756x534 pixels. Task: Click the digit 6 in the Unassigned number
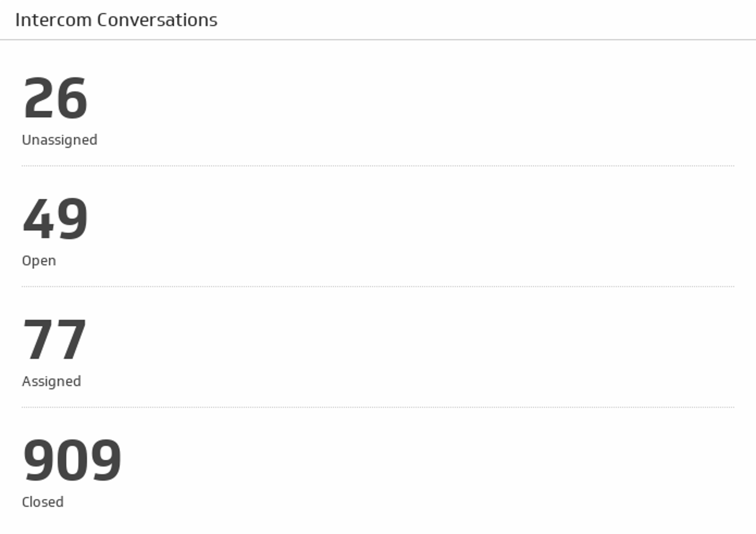point(72,98)
